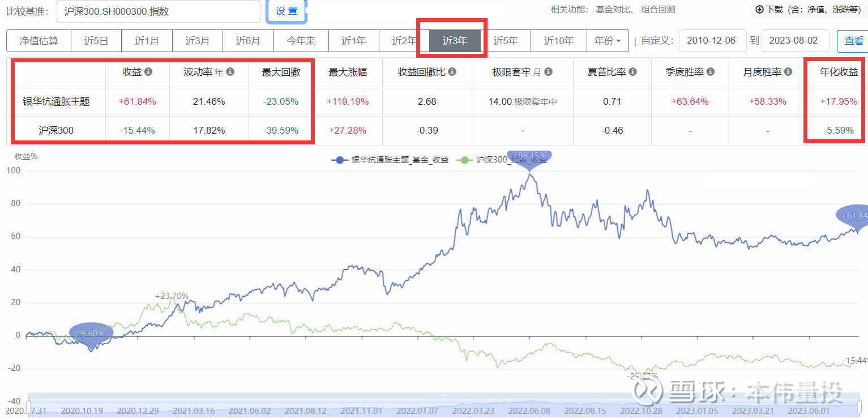Click the chart timeline range slider

click(443, 404)
